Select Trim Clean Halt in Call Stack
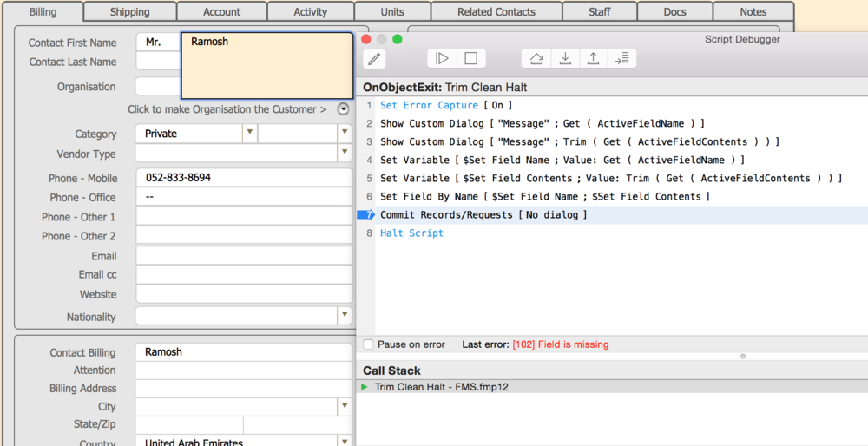The image size is (868, 446). [441, 387]
